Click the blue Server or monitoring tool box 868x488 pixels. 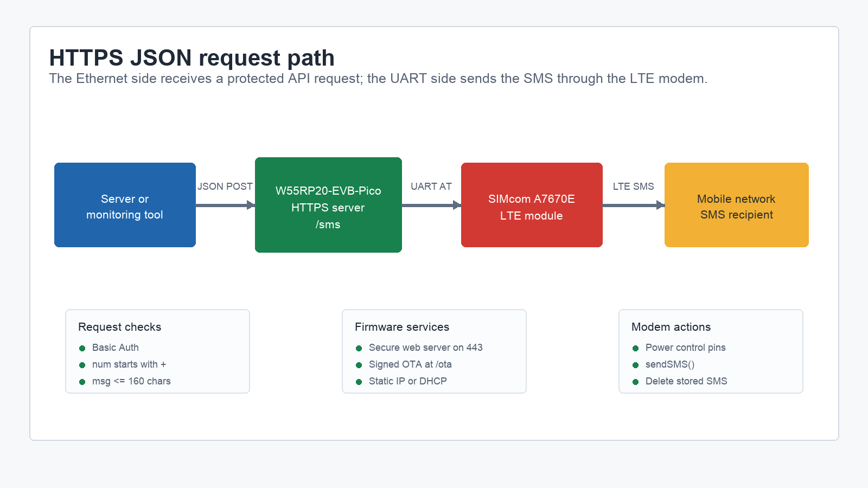(x=125, y=205)
